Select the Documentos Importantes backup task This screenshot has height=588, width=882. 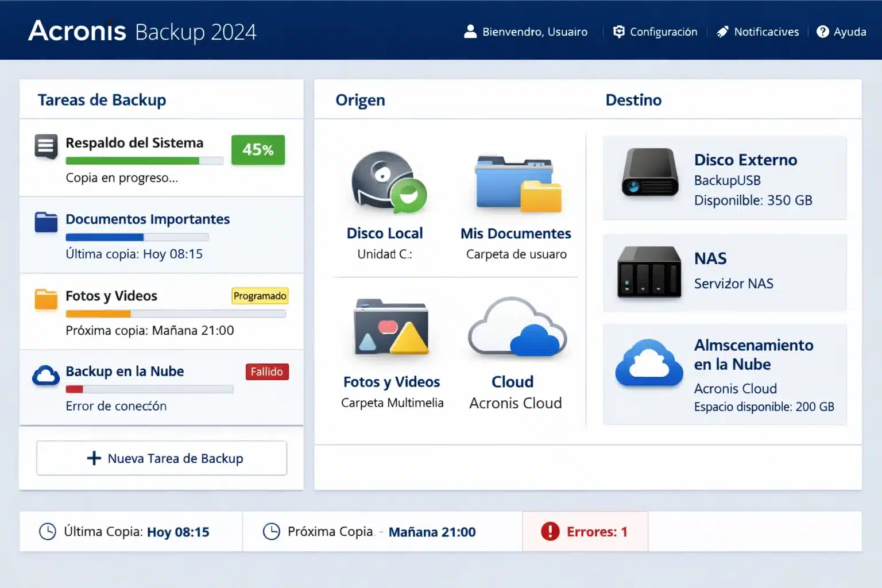148,219
